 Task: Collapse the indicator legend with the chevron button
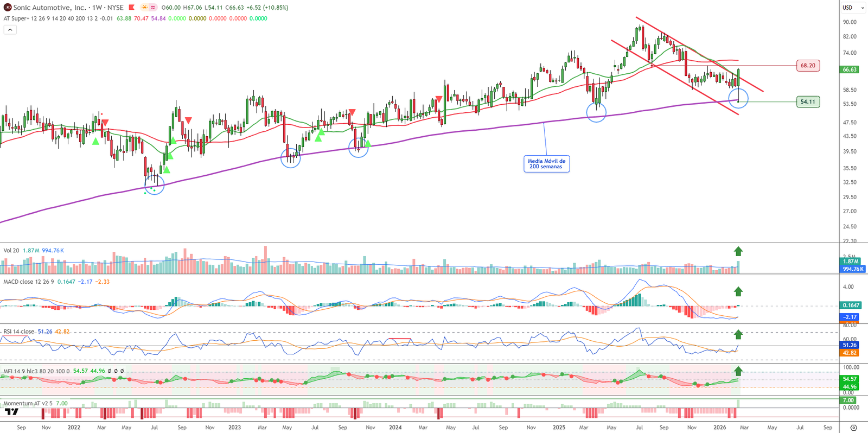pyautogui.click(x=10, y=30)
